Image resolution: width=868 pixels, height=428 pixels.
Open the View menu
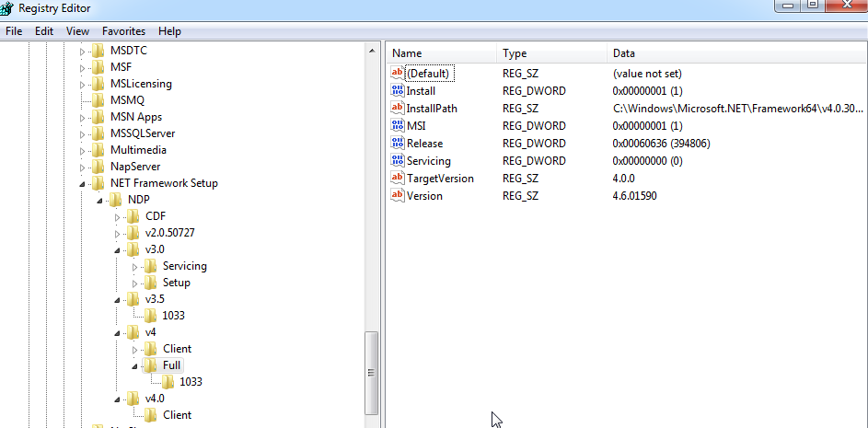tap(77, 31)
